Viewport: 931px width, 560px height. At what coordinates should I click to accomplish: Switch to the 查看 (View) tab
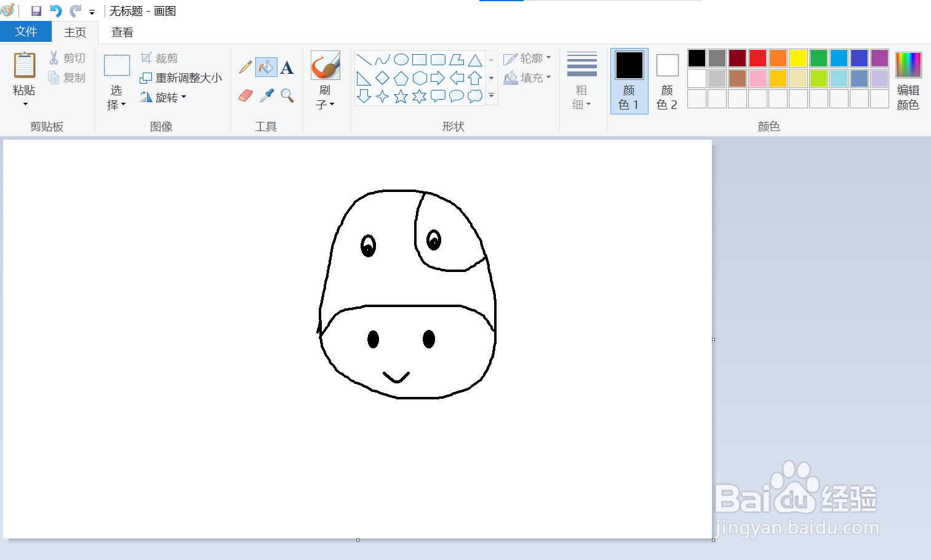[x=122, y=33]
